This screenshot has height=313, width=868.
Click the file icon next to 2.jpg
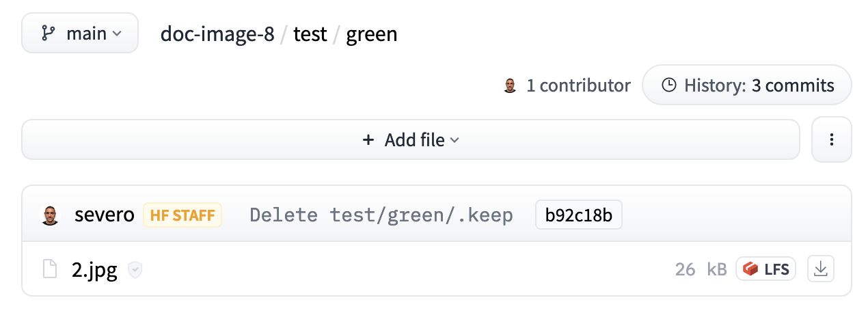pyautogui.click(x=49, y=269)
